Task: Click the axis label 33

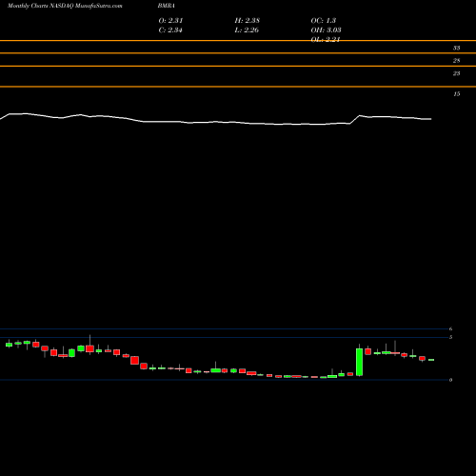Action: coord(456,48)
